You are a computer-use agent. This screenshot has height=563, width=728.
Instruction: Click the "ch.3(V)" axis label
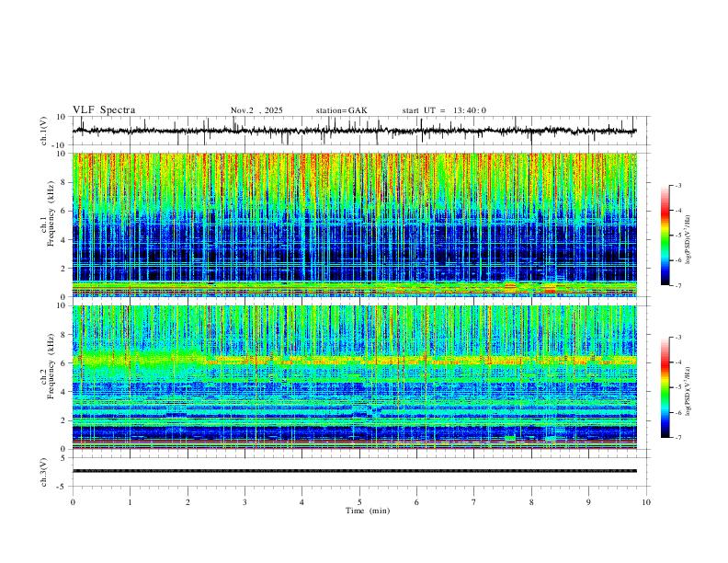click(x=44, y=472)
